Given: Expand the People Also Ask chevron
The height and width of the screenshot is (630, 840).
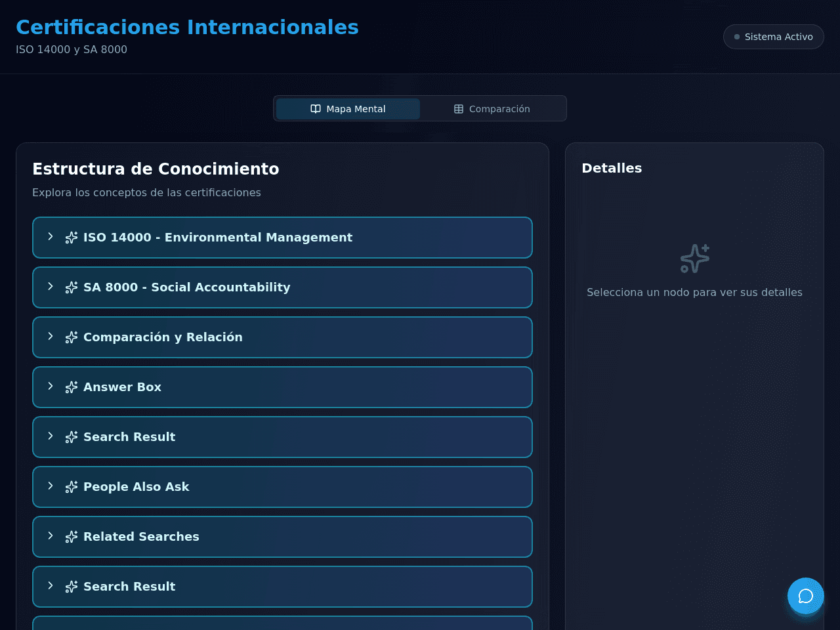Looking at the screenshot, I should click(51, 486).
